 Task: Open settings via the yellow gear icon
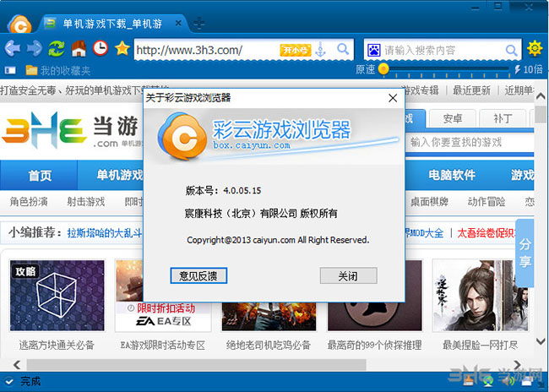point(535,48)
